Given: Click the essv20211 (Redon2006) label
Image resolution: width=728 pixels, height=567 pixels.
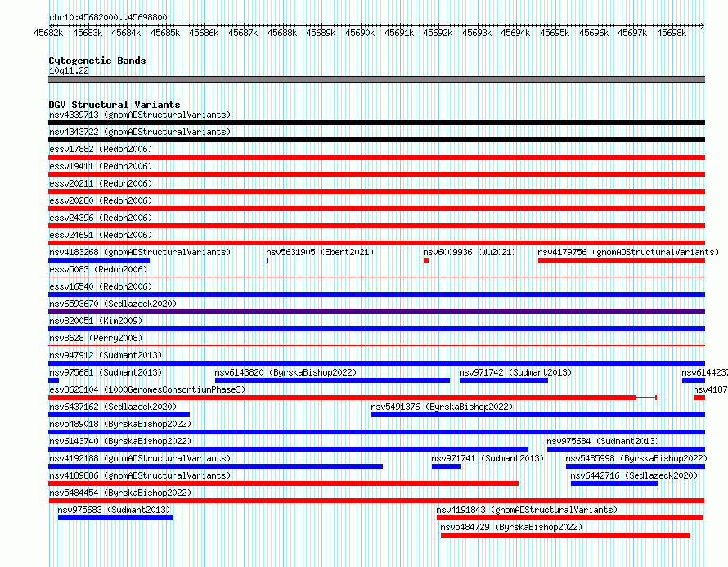Looking at the screenshot, I should click(101, 183).
